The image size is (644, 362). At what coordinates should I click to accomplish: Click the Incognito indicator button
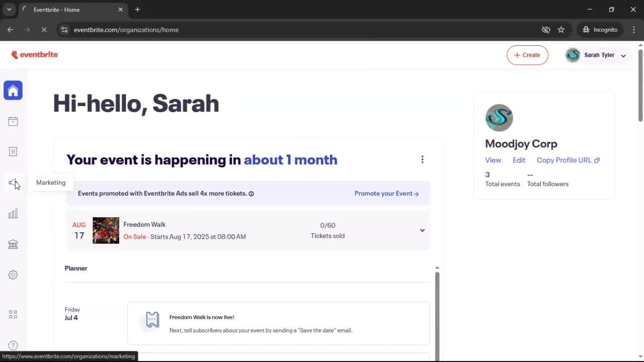(x=600, y=30)
